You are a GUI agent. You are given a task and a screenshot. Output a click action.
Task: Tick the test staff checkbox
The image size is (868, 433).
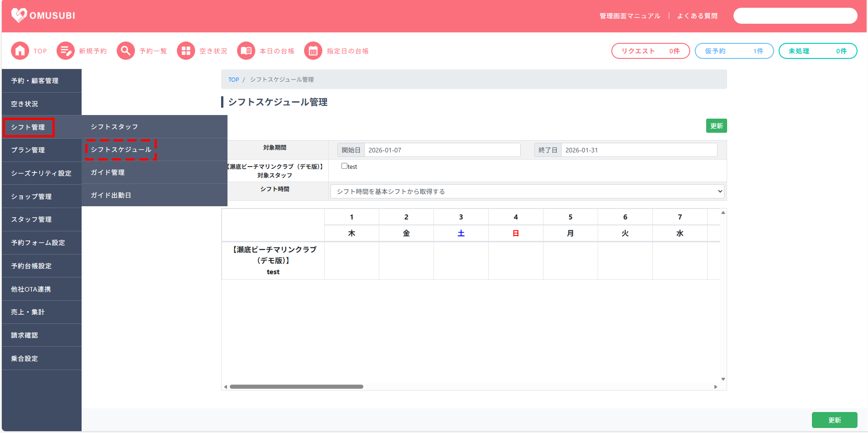point(344,166)
